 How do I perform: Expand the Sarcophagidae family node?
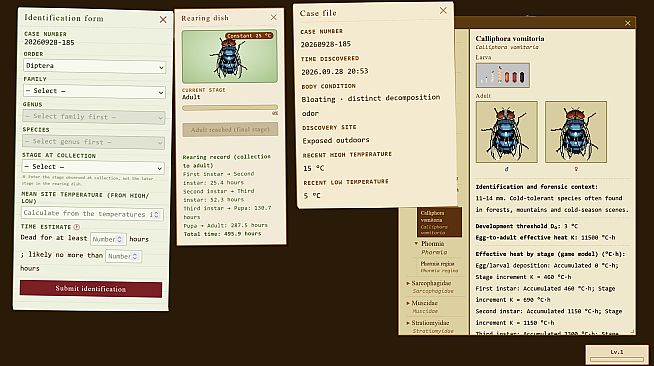408,283
